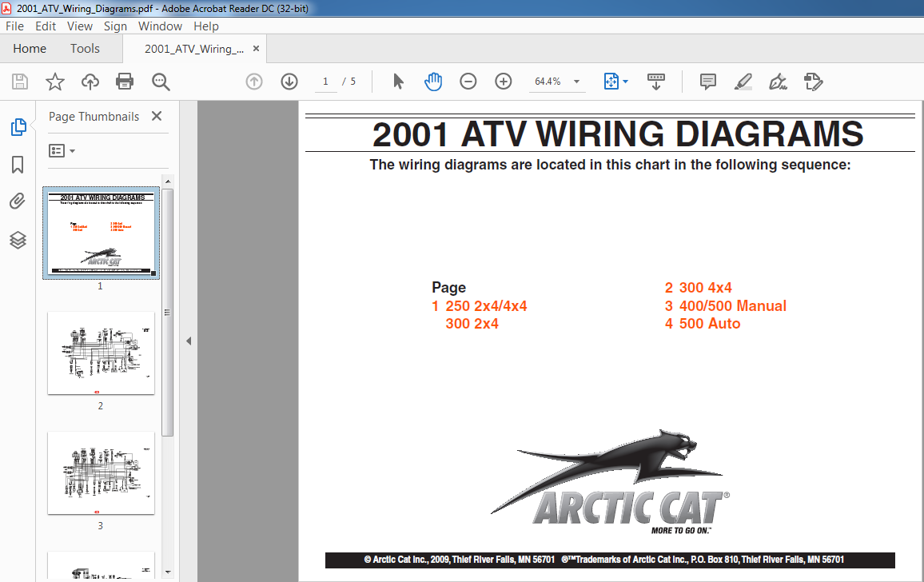
Task: Print the document with printer icon
Action: (125, 82)
